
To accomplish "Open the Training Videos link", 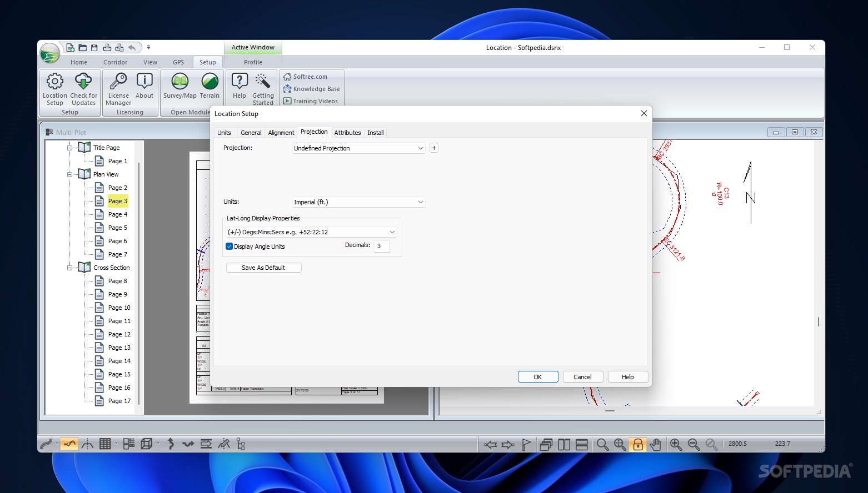I will tap(311, 101).
